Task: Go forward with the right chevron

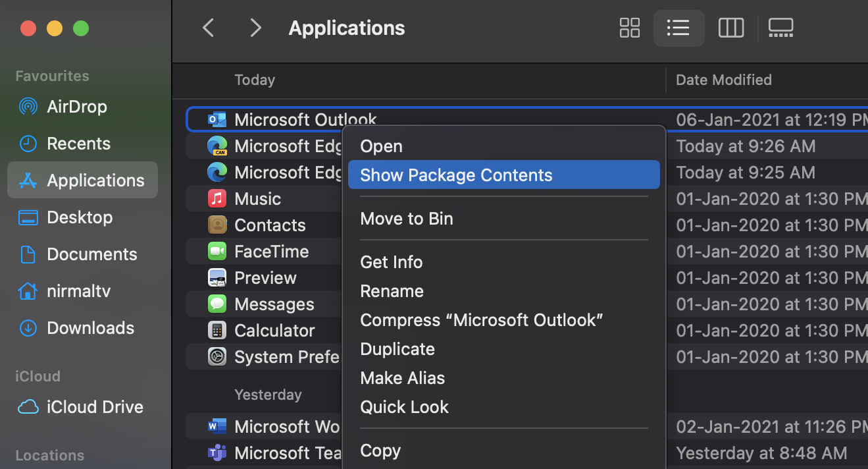Action: tap(256, 28)
